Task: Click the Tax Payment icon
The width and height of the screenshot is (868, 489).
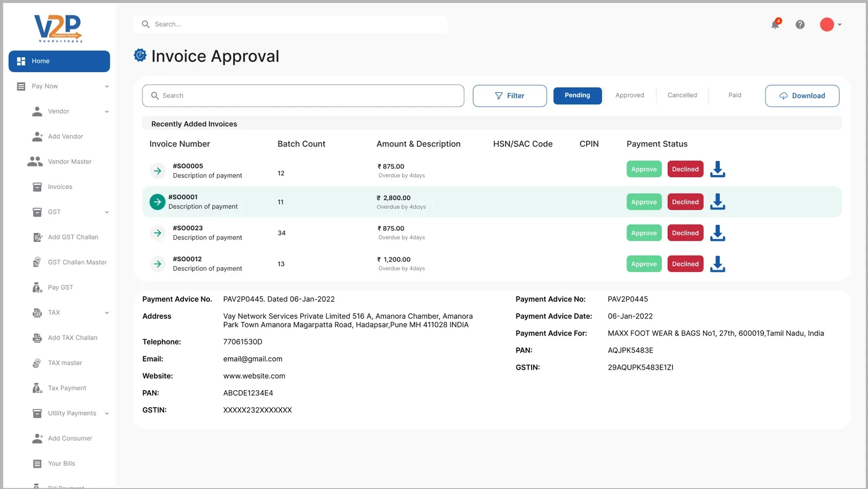Action: point(37,388)
